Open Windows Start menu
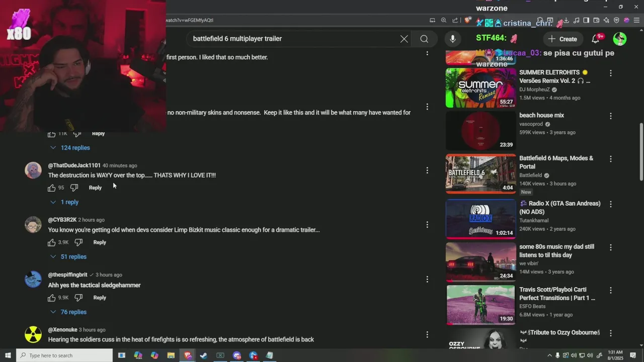 [x=8, y=355]
